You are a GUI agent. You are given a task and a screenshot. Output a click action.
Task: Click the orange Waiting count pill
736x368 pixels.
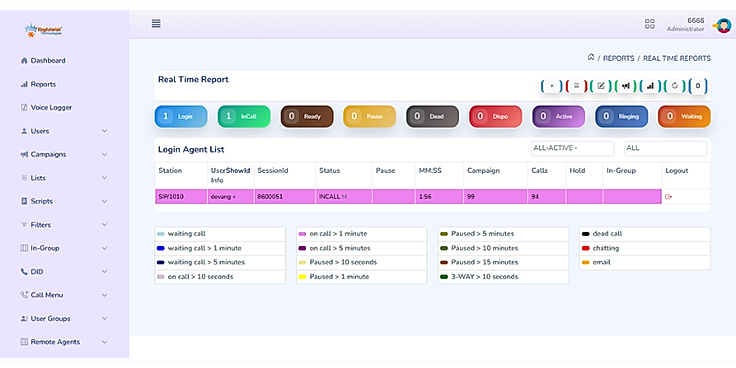click(684, 116)
